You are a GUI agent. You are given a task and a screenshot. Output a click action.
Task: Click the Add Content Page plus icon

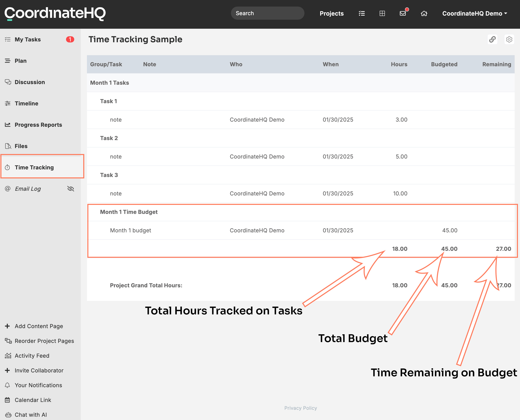point(8,326)
